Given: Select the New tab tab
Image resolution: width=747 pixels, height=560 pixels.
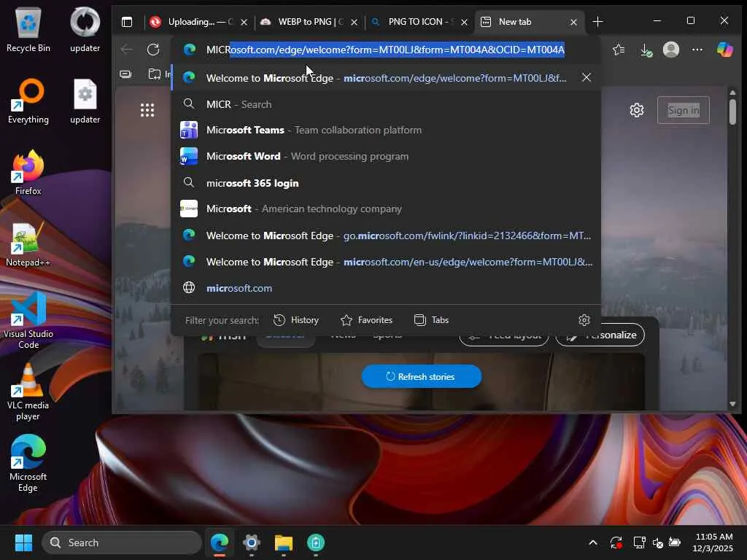Looking at the screenshot, I should click(x=529, y=22).
